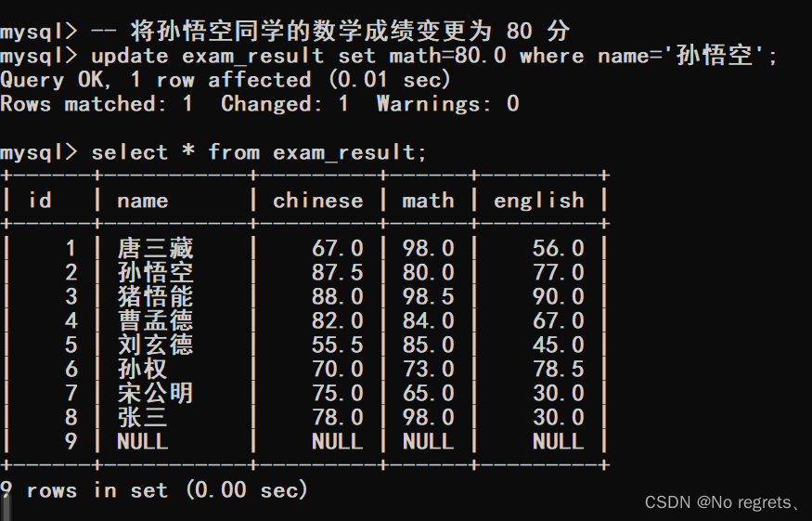Image resolution: width=812 pixels, height=521 pixels.
Task: Click 宋公明's chinese score 75.0
Action: point(338,393)
